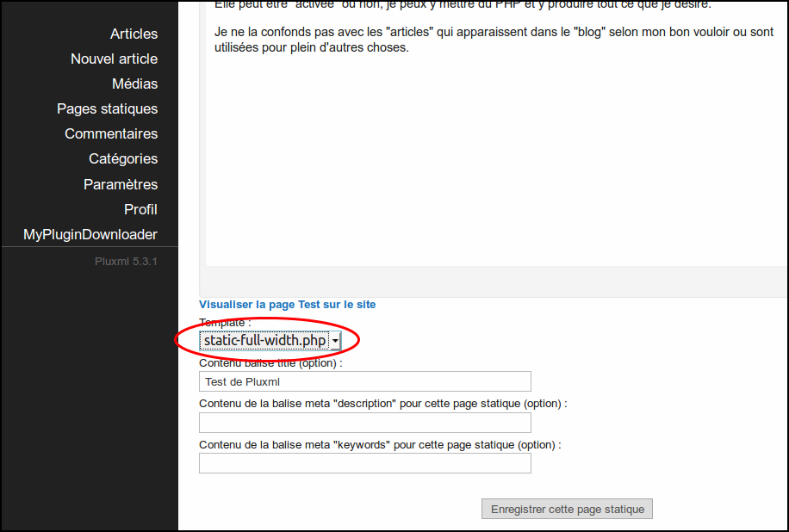Open Paramètres settings page
789x532 pixels.
tap(121, 185)
